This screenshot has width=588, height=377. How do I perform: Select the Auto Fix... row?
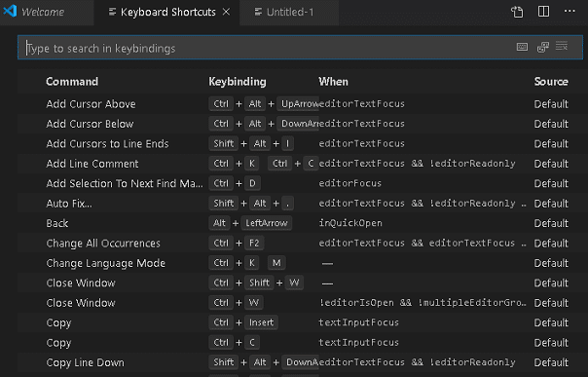point(300,204)
